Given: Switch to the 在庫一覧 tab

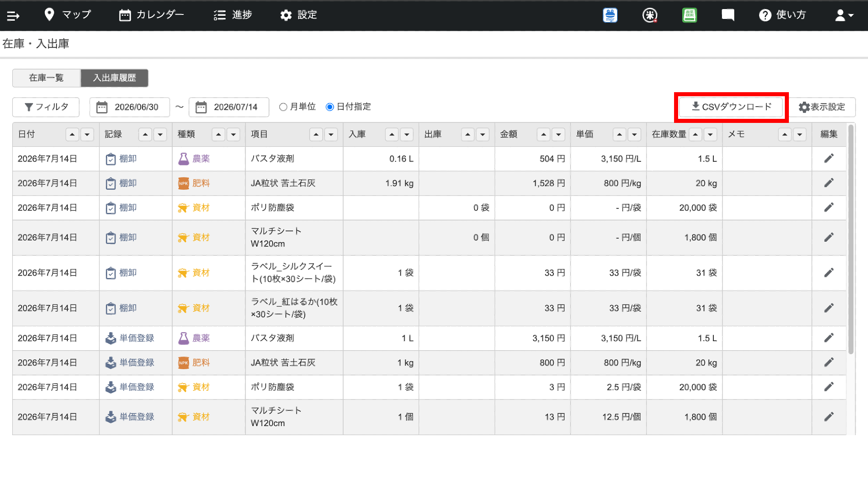Looking at the screenshot, I should 47,78.
